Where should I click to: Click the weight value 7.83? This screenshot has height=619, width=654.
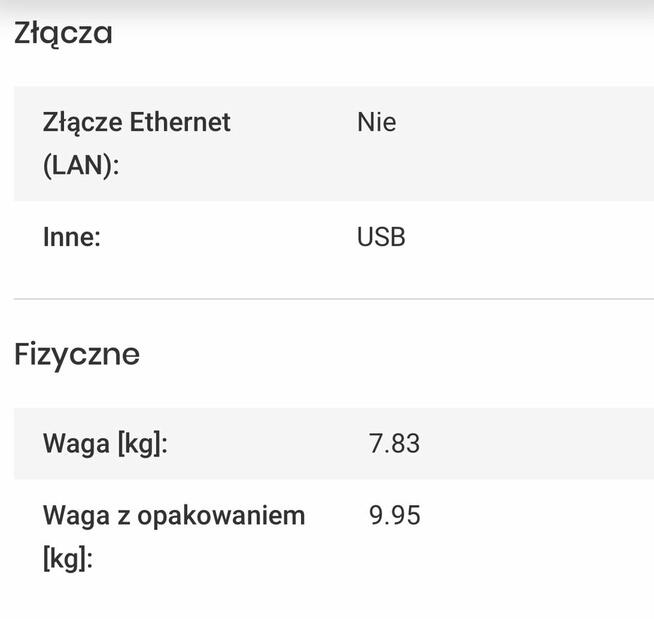[394, 443]
